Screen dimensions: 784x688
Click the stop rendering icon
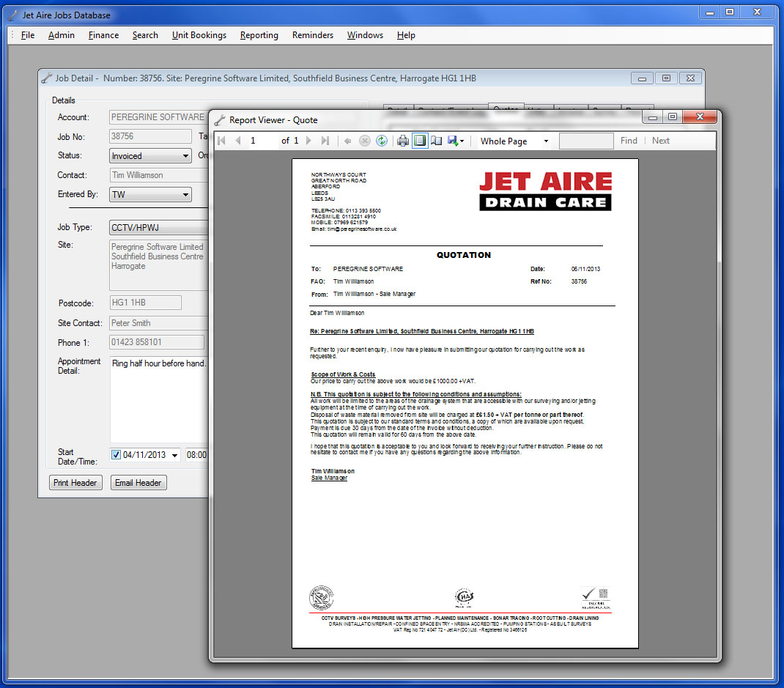(365, 141)
